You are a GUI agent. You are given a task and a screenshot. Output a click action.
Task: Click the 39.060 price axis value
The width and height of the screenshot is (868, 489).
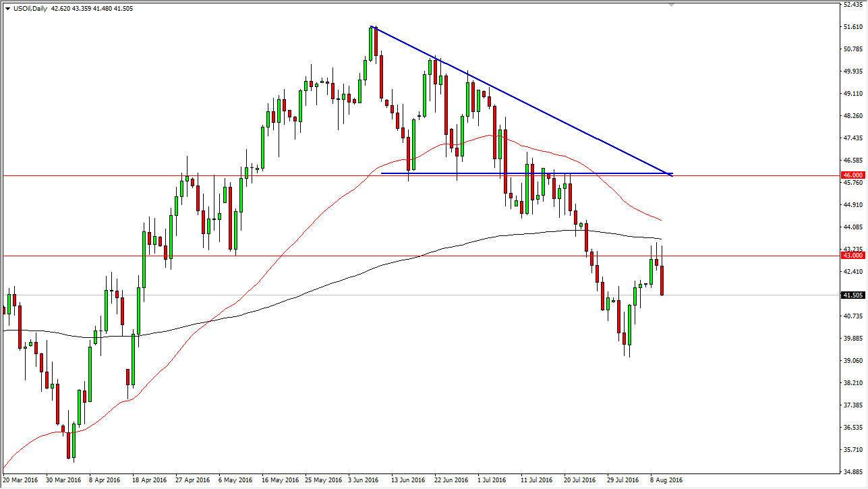[853, 360]
